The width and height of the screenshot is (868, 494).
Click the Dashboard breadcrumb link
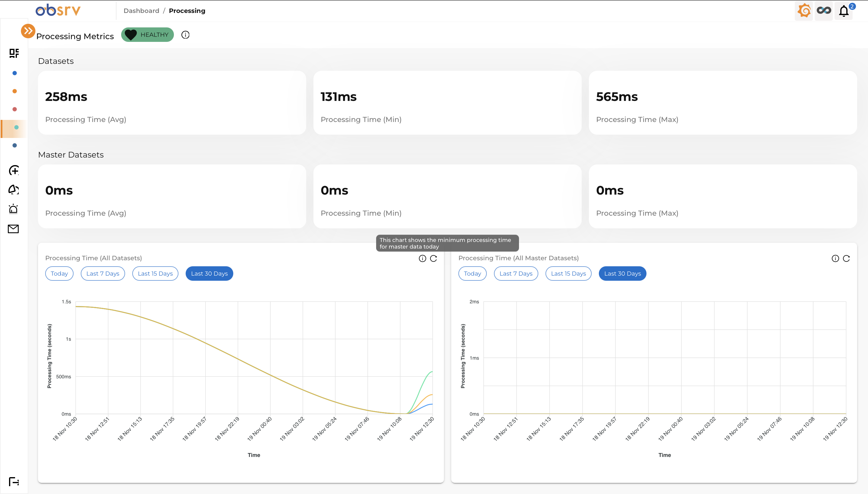141,11
